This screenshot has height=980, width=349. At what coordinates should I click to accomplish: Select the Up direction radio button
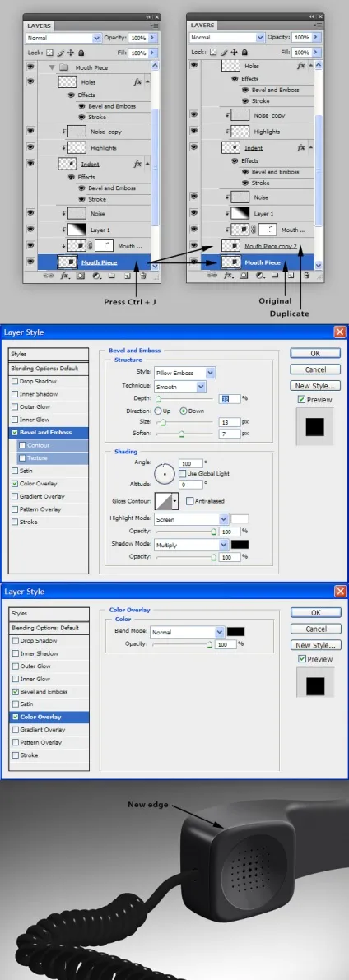pyautogui.click(x=157, y=411)
